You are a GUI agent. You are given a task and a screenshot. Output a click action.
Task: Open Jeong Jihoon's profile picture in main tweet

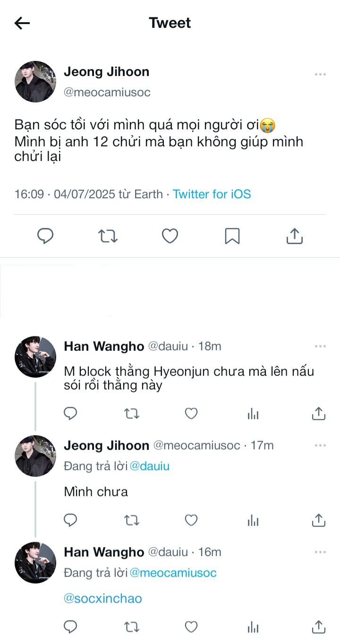[35, 82]
